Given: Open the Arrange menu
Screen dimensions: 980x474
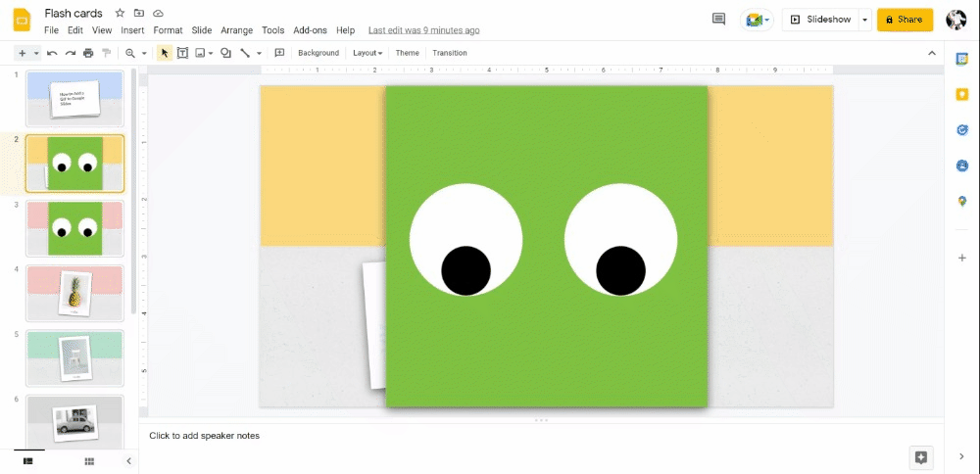Looking at the screenshot, I should (237, 30).
